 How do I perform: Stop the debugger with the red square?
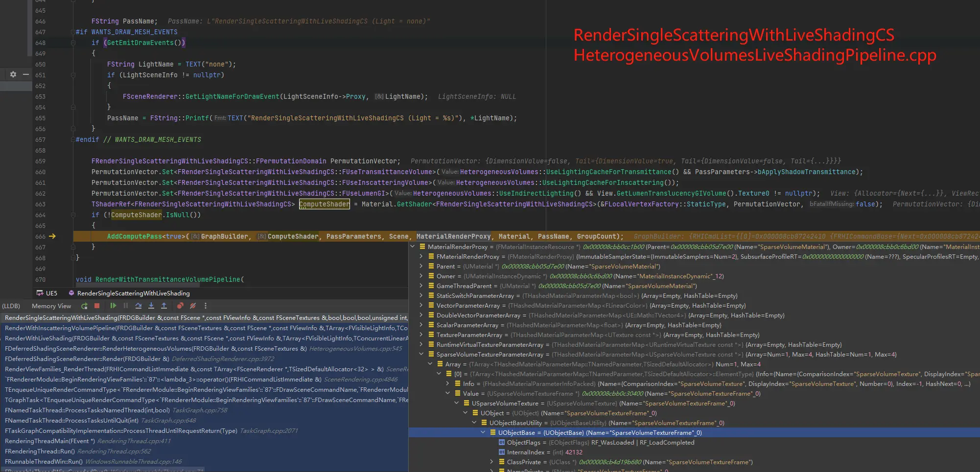[x=97, y=306]
